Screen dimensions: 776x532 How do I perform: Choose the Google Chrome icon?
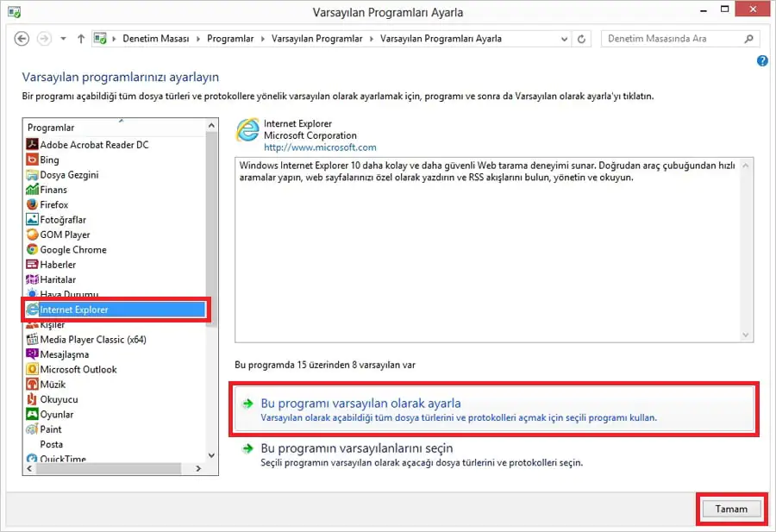32,249
